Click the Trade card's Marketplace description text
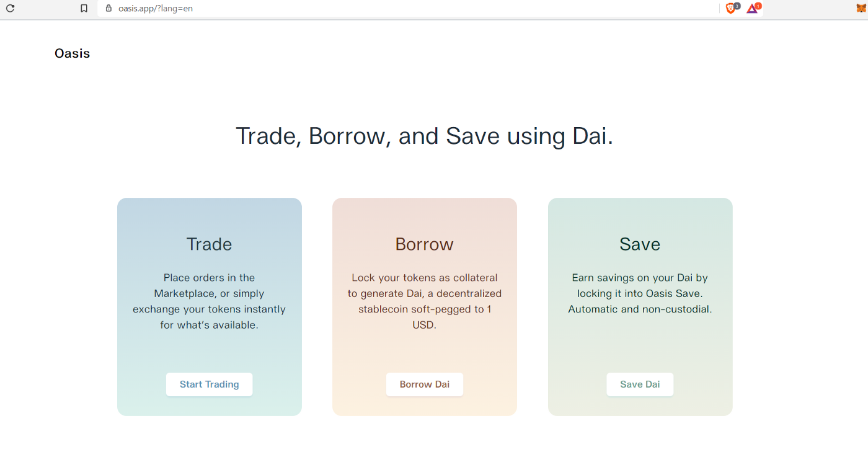Image resolution: width=868 pixels, height=475 pixels. click(209, 301)
